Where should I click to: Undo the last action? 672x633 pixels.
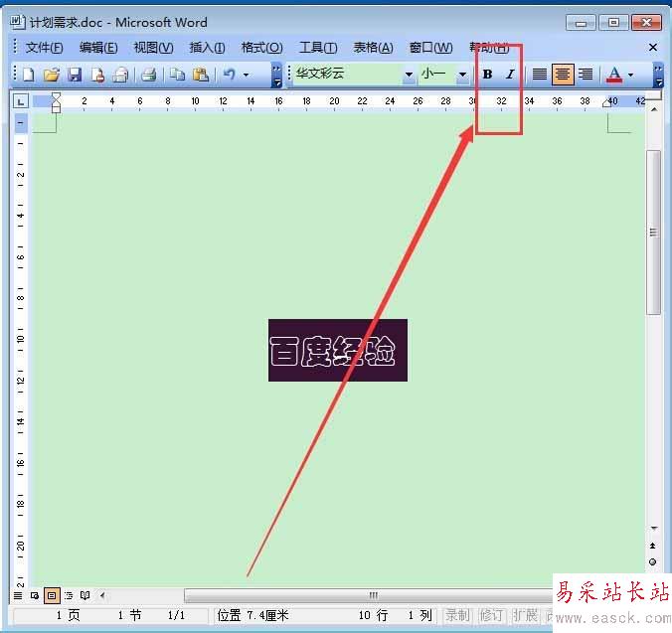point(230,75)
